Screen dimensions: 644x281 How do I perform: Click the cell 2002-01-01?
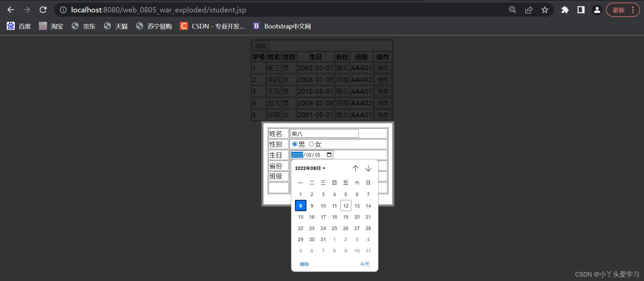click(315, 68)
